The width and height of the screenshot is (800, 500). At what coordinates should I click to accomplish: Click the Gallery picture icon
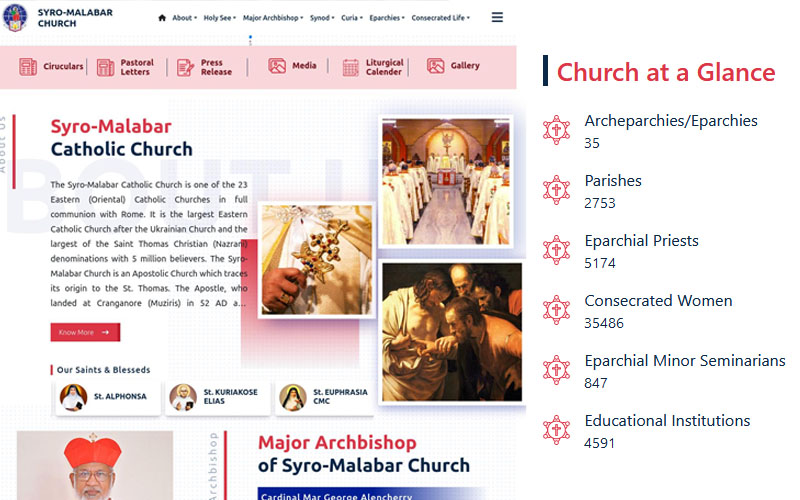coord(436,66)
